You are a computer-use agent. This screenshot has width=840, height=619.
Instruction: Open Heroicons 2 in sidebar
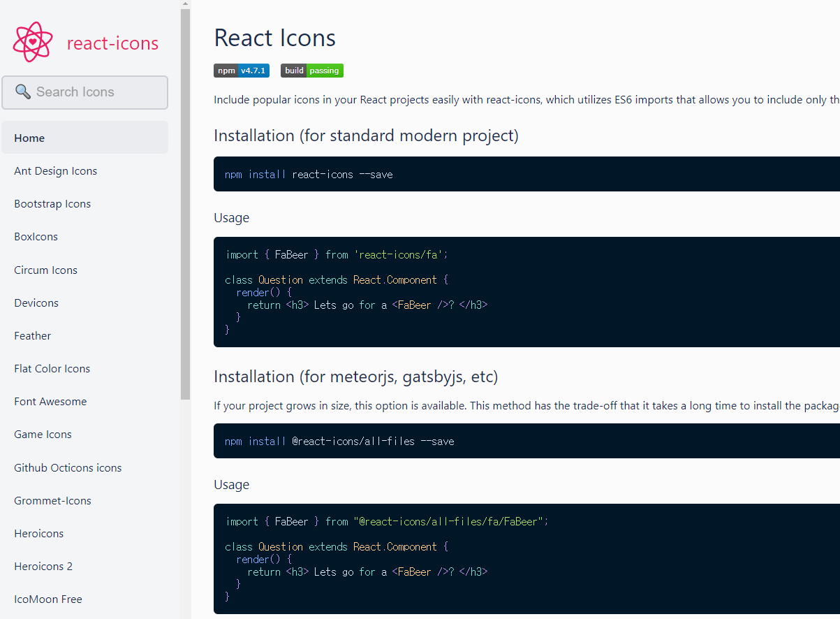pos(43,567)
